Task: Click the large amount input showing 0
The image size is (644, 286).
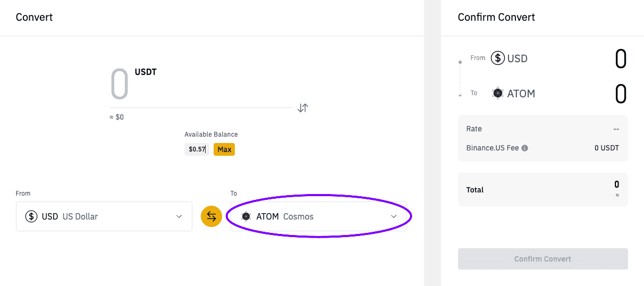Action: pos(120,85)
